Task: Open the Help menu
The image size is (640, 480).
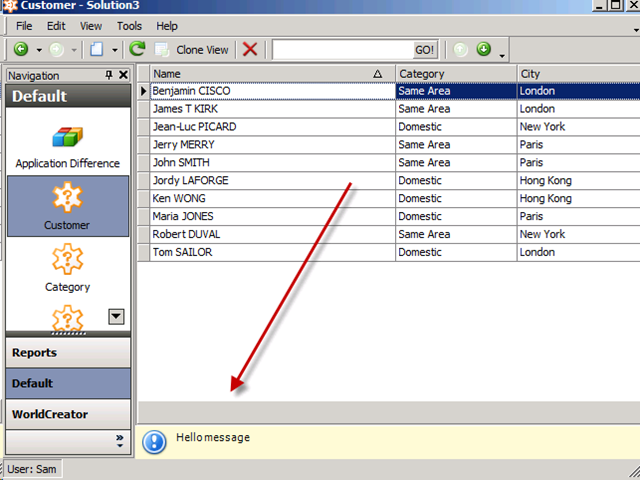Action: 167,26
